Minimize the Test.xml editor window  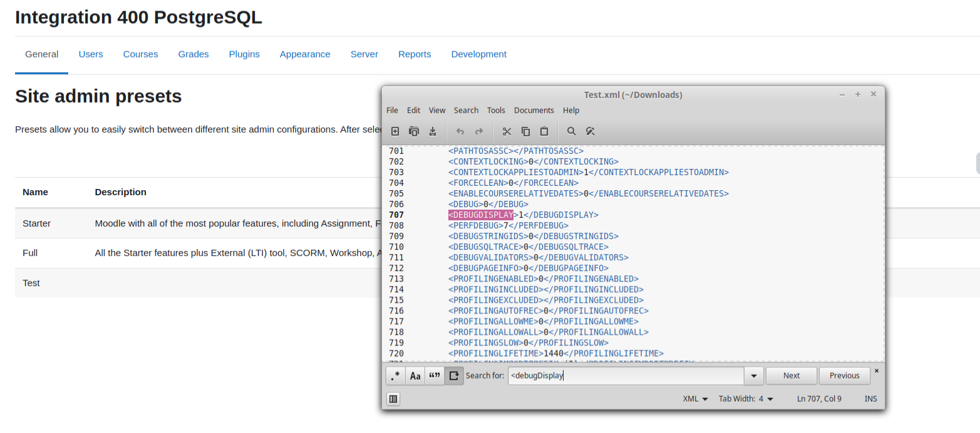(842, 94)
